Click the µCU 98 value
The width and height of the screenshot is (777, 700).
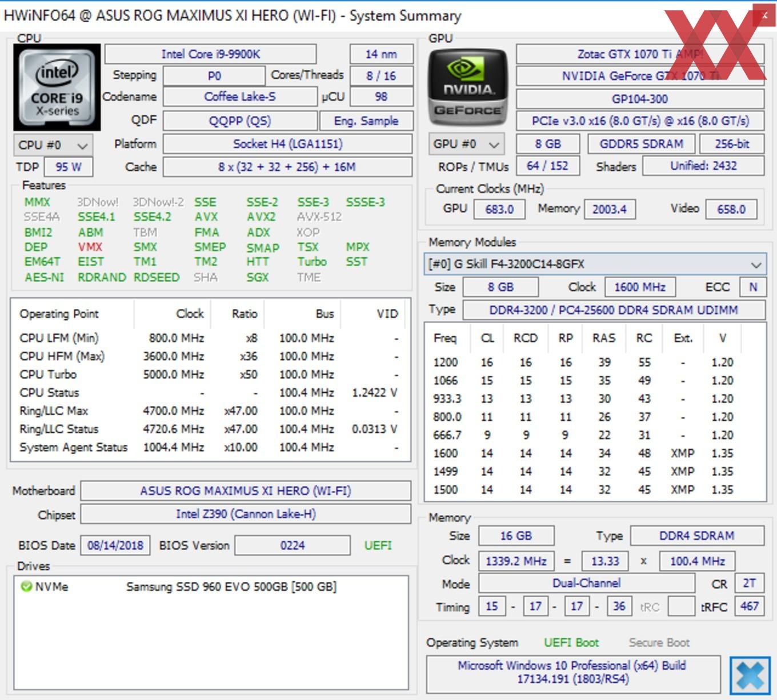coord(381,96)
